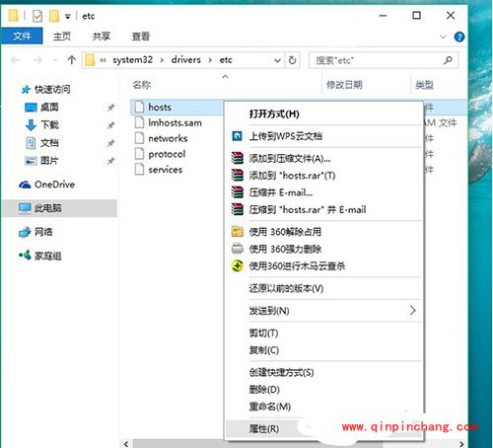Click the search etc input field
The width and height of the screenshot is (493, 448).
pos(384,60)
